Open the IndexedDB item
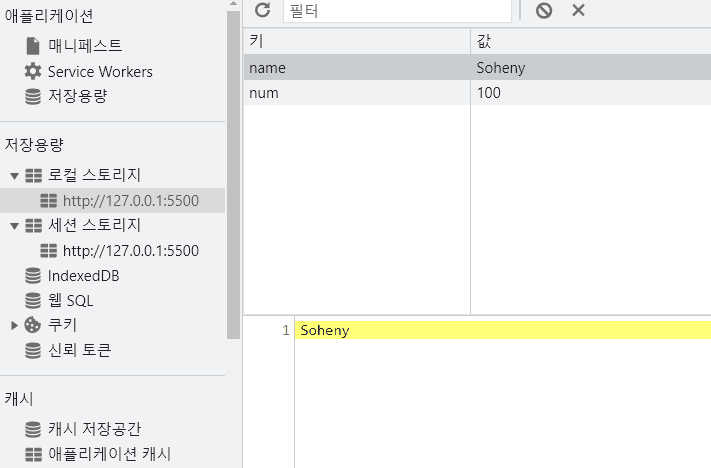Image resolution: width=711 pixels, height=468 pixels. tap(83, 276)
